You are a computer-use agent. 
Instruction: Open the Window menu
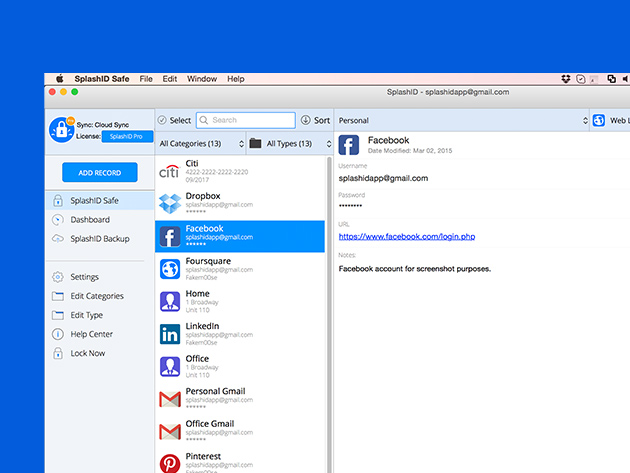202,79
